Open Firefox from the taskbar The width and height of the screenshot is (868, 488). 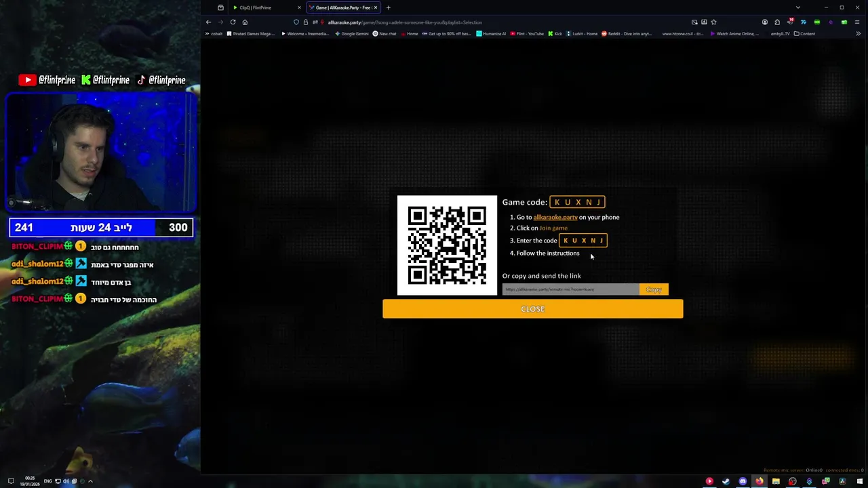[759, 481]
